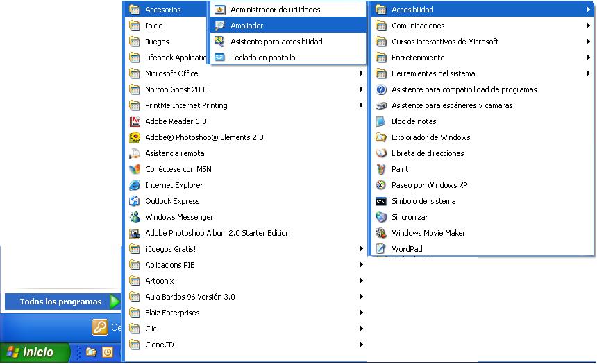Image resolution: width=597 pixels, height=364 pixels.
Task: Select the CloneCD entry
Action: (x=246, y=345)
